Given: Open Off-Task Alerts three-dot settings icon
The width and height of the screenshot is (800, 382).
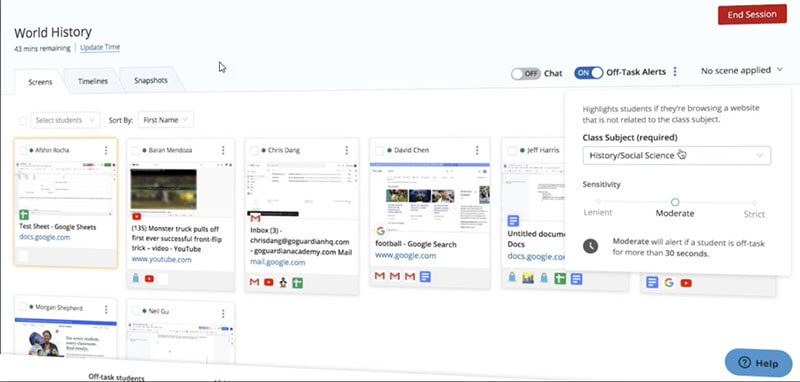Looking at the screenshot, I should tap(675, 72).
